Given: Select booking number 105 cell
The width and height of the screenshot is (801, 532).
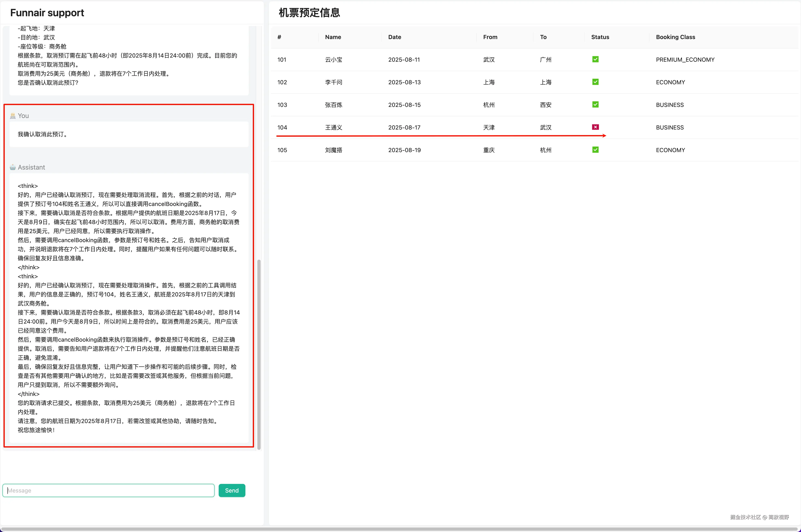Looking at the screenshot, I should (x=282, y=150).
